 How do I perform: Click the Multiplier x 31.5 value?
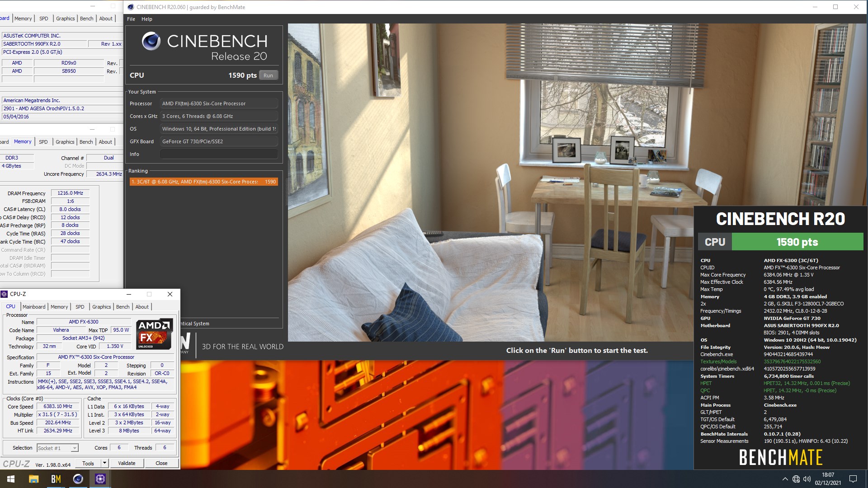(58, 415)
